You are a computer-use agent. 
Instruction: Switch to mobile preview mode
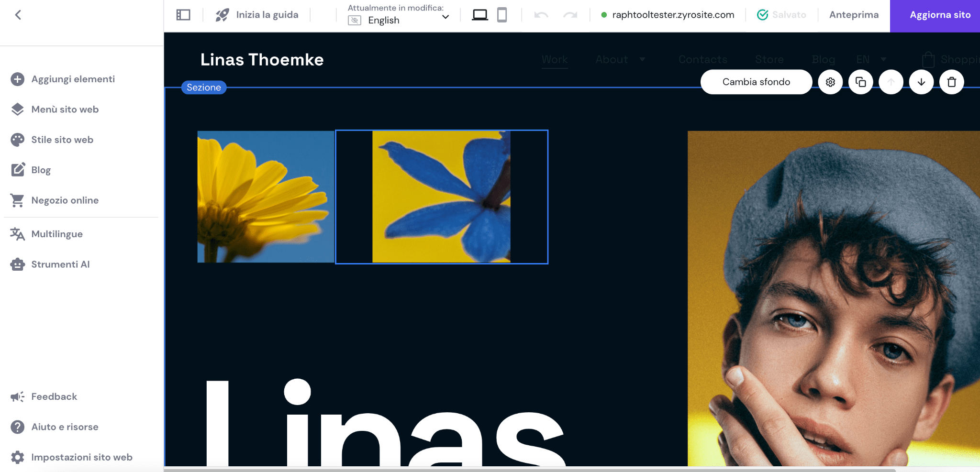point(502,15)
